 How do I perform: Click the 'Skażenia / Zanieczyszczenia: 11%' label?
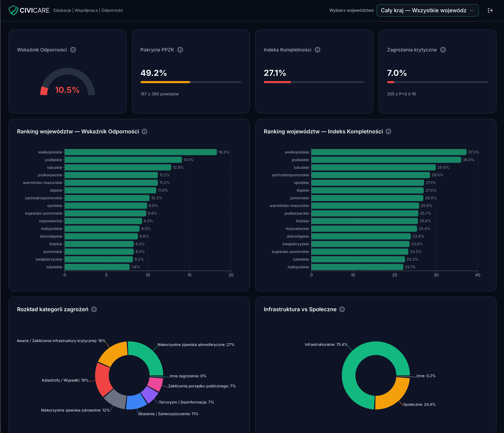click(x=168, y=414)
